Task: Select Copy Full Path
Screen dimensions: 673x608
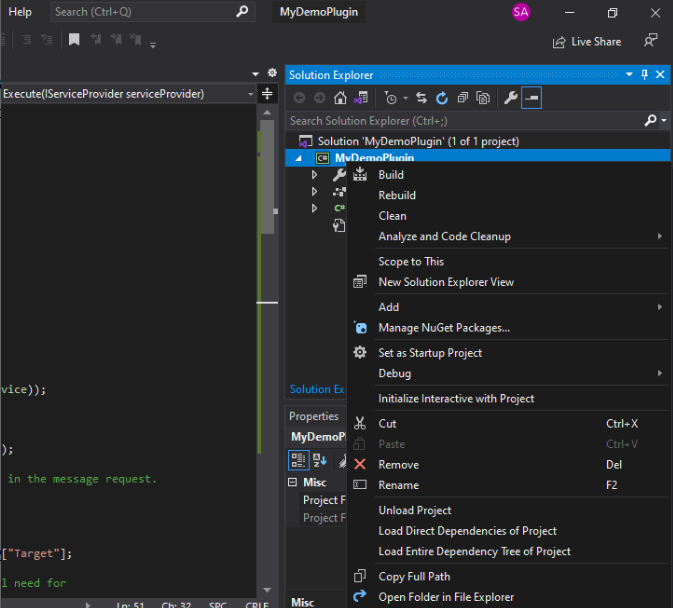Action: click(509, 576)
